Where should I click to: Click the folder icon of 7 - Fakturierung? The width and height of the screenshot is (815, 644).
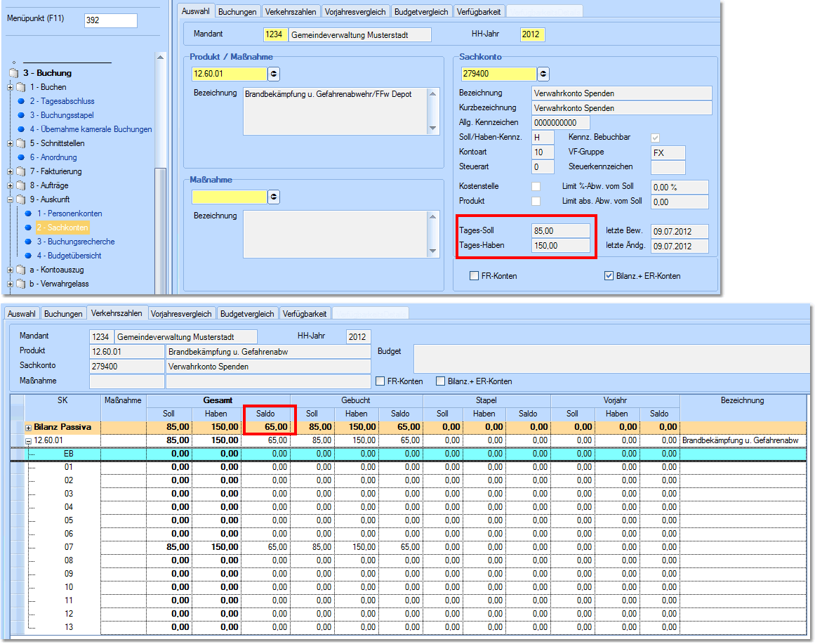(x=20, y=171)
